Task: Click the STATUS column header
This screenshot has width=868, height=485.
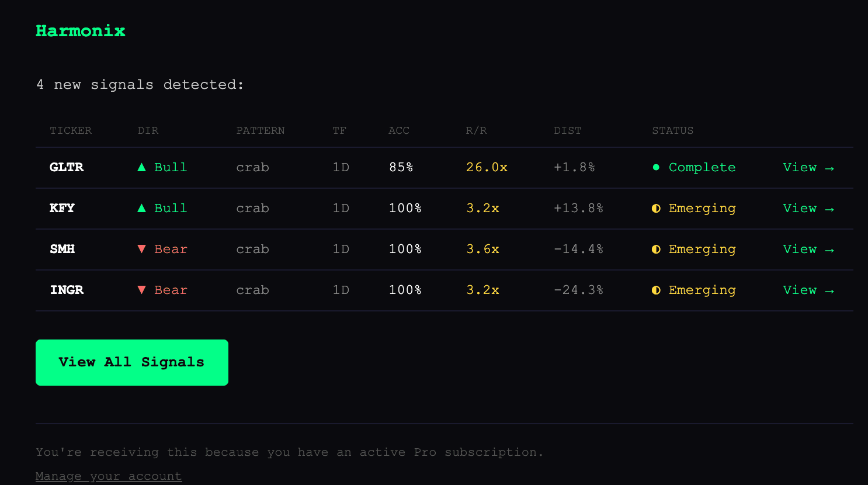Action: pos(673,130)
